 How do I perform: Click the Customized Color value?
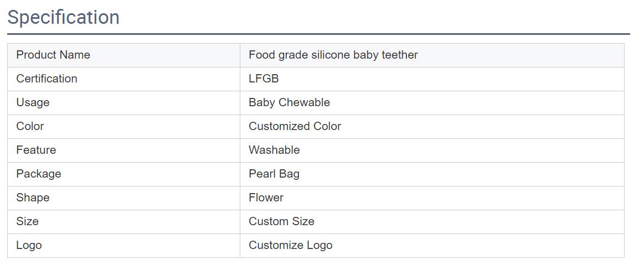[x=295, y=126]
